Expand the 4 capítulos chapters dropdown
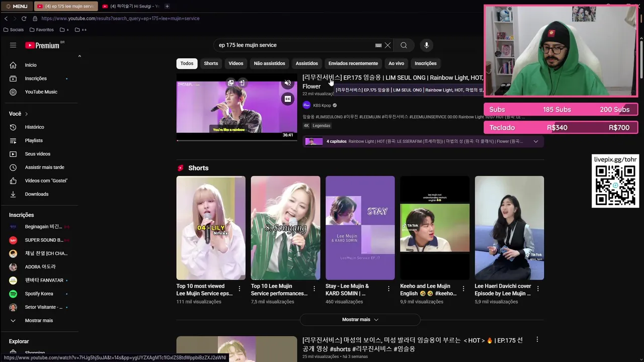644x362 pixels. pos(536,141)
